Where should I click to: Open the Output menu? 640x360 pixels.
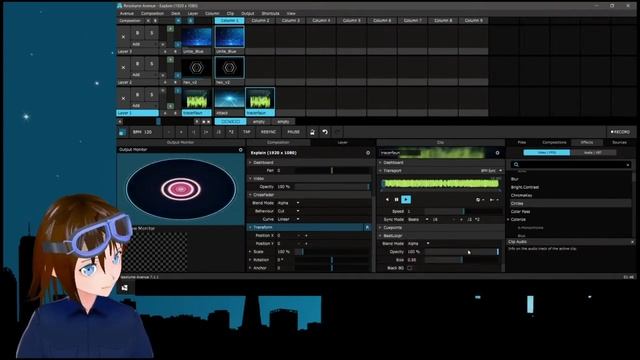tap(247, 13)
